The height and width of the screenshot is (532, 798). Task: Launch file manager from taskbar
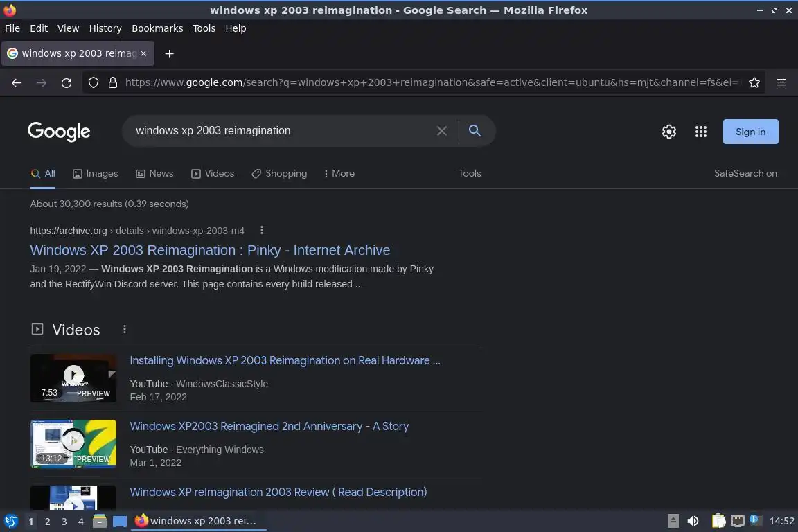coord(100,521)
